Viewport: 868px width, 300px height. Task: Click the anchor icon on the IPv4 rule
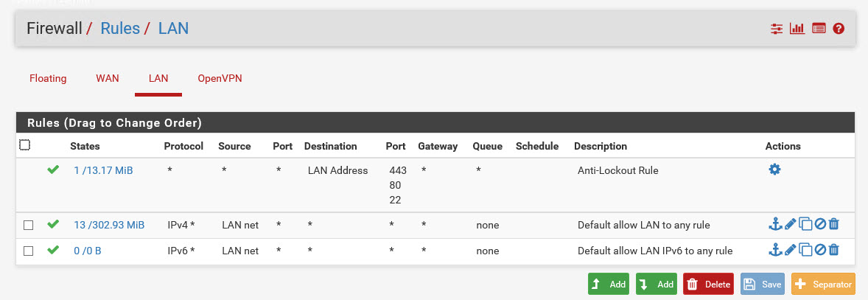coord(774,224)
